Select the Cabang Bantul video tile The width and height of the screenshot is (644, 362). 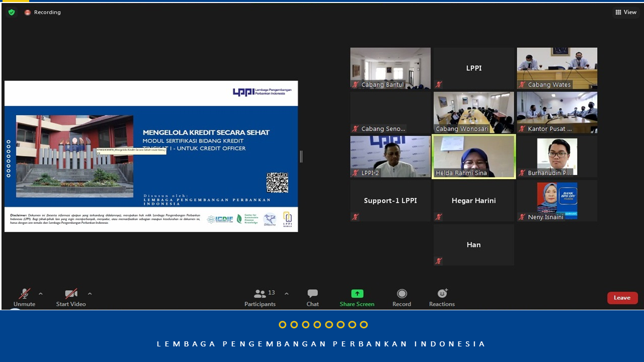click(390, 68)
